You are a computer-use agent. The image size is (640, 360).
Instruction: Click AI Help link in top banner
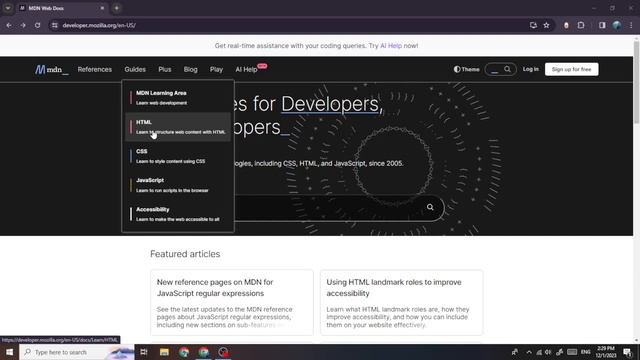point(391,46)
